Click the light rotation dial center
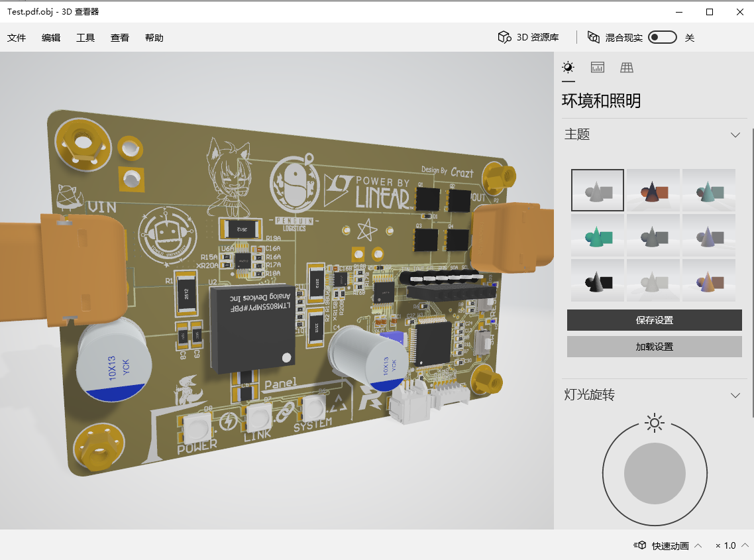The width and height of the screenshot is (754, 560). click(655, 473)
